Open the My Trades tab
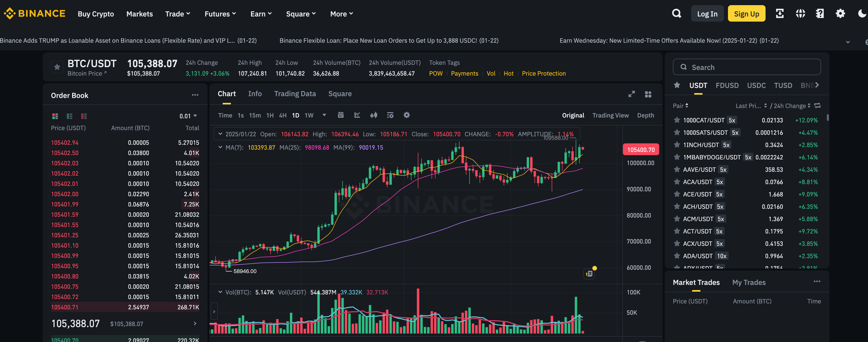 [x=749, y=282]
